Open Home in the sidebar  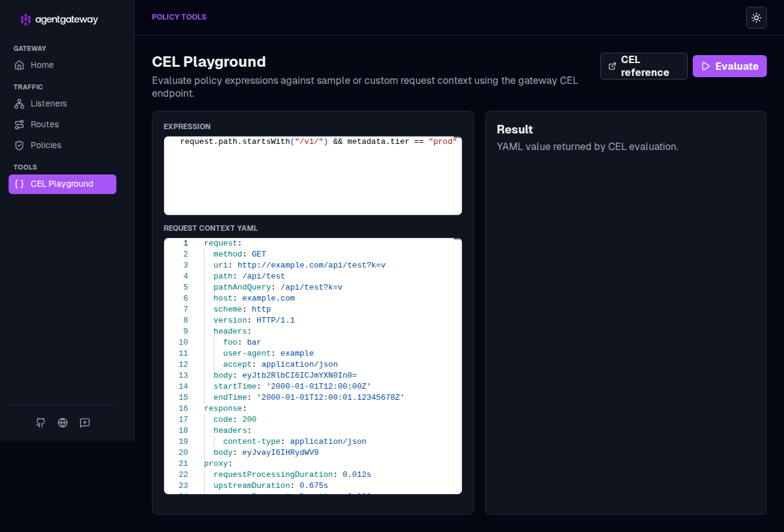point(62,65)
